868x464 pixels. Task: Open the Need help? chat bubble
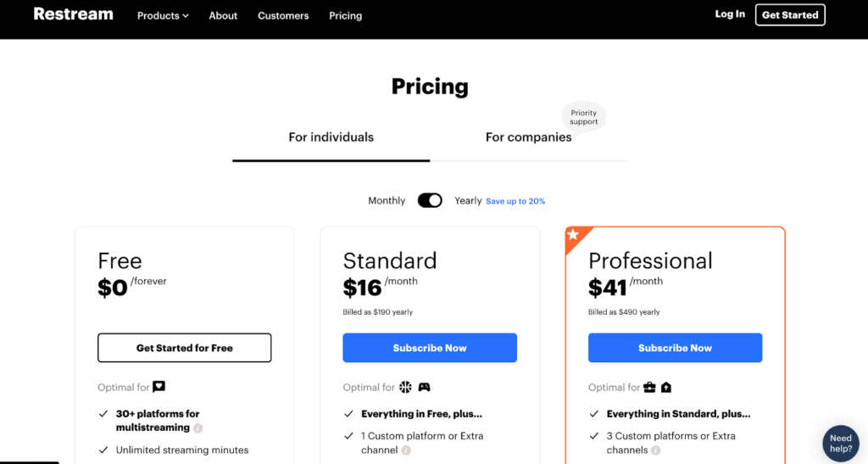tap(841, 444)
